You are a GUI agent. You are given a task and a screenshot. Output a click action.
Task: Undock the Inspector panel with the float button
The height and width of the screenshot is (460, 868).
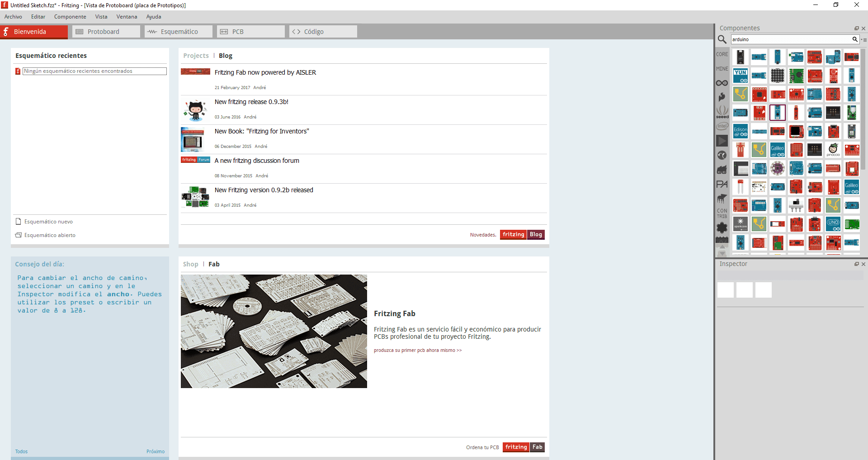click(856, 264)
